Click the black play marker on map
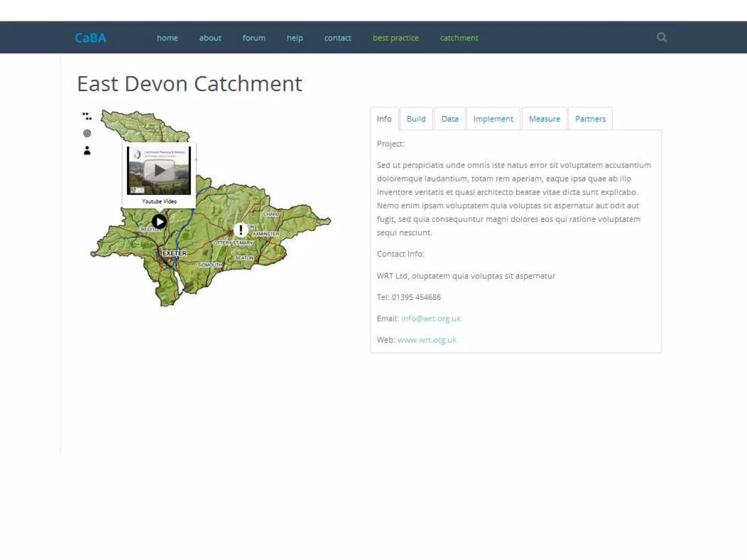 coord(159,221)
